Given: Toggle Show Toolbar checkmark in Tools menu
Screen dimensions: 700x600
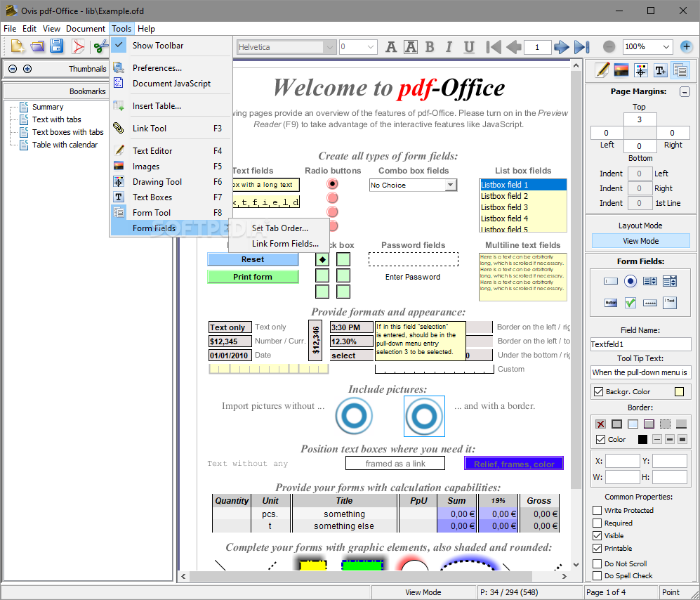Looking at the screenshot, I should 119,45.
